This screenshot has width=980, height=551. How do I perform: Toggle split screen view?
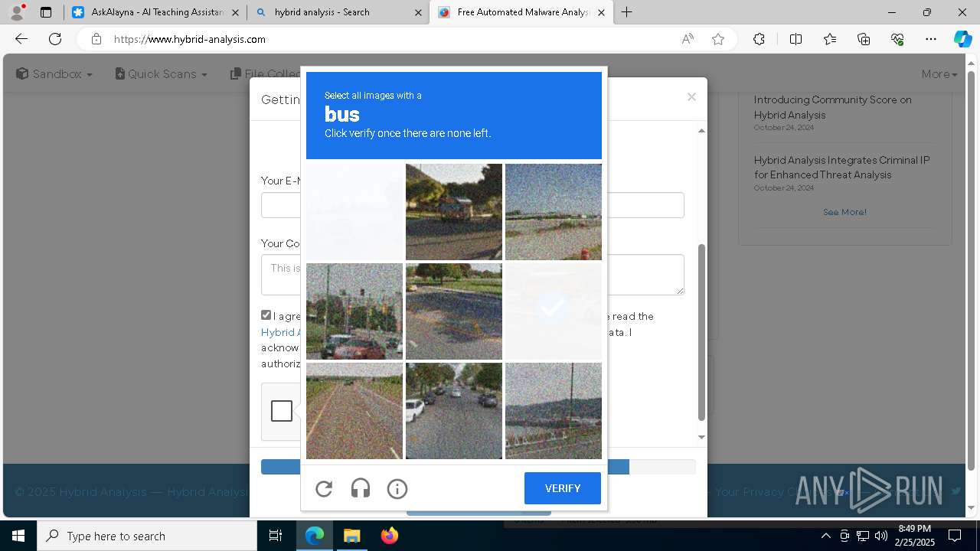(x=795, y=39)
